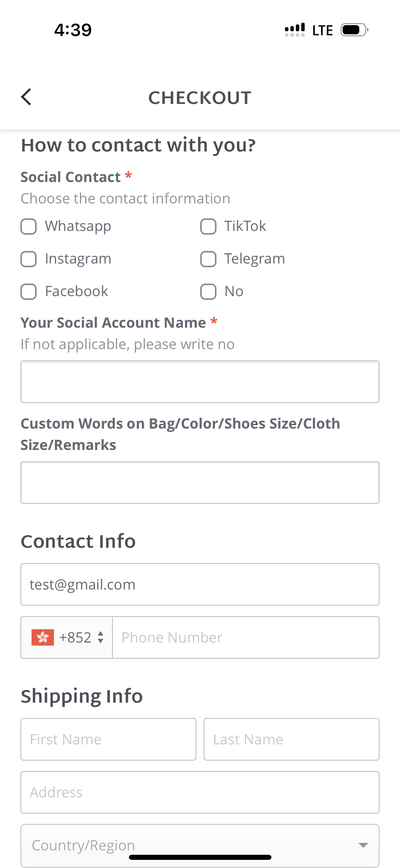Tap the battery status icon
This screenshot has height=868, width=400.
354,30
